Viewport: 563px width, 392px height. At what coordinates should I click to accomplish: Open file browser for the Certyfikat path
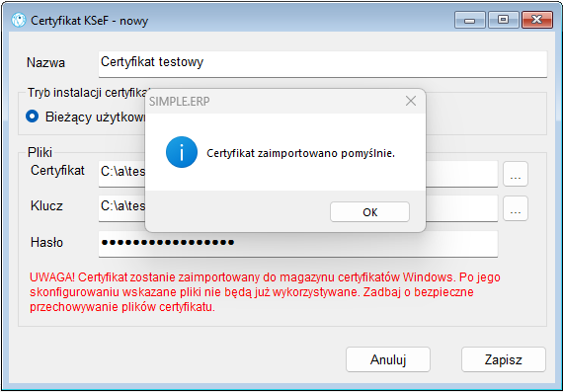click(516, 174)
